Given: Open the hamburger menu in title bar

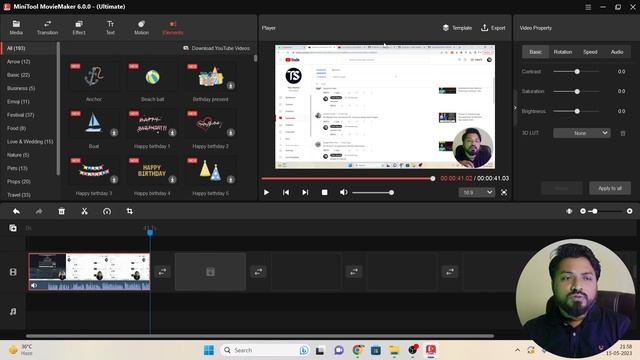Looking at the screenshot, I should (x=588, y=7).
